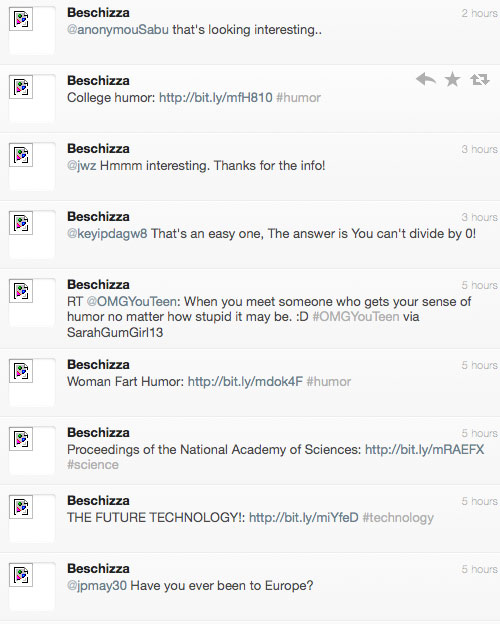Open the #science hashtag

pyautogui.click(x=93, y=465)
